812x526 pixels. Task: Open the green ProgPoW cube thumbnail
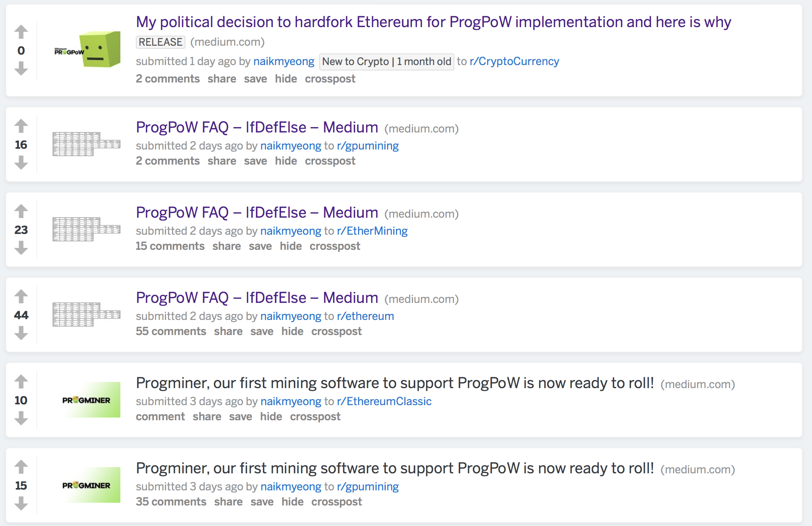(x=87, y=50)
